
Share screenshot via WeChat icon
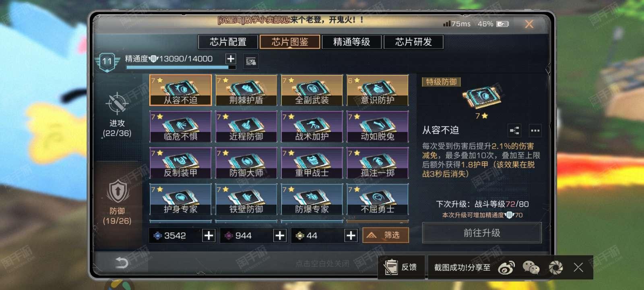coord(531,267)
